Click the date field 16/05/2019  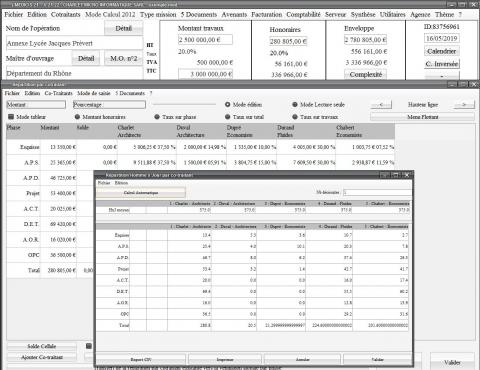pos(442,38)
